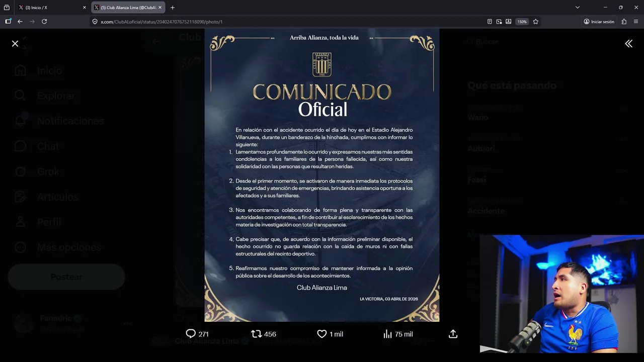Open replies via the 271 comment icon
The image size is (644, 362).
197,334
